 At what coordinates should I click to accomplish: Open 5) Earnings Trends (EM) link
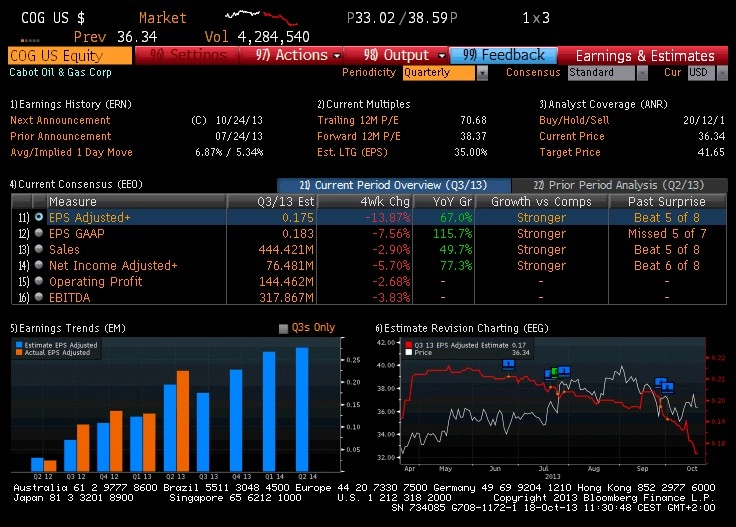68,328
